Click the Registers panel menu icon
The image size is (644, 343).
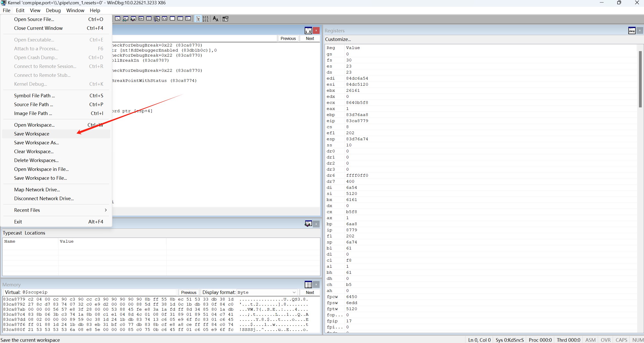click(632, 31)
